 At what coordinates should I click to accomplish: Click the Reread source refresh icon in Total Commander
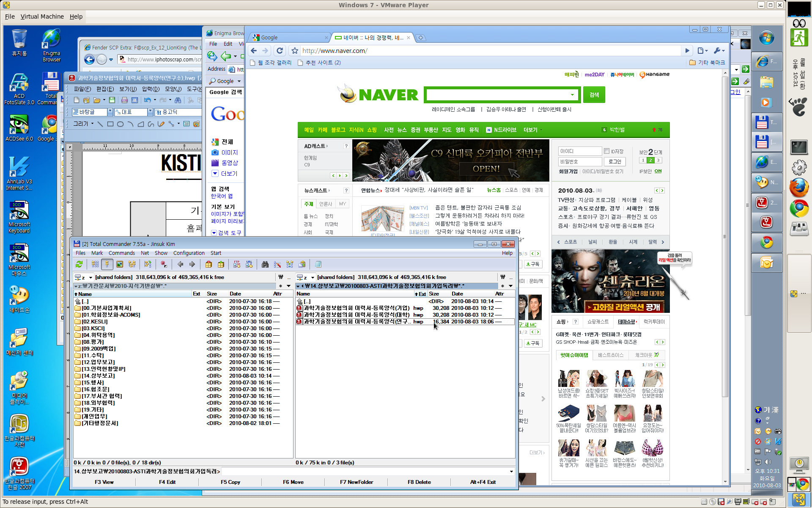click(x=79, y=265)
